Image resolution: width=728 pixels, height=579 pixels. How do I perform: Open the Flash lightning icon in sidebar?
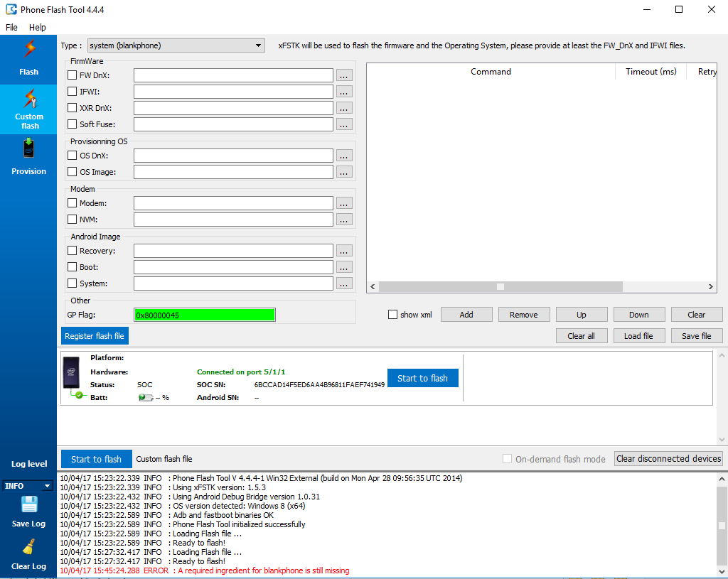tap(28, 49)
